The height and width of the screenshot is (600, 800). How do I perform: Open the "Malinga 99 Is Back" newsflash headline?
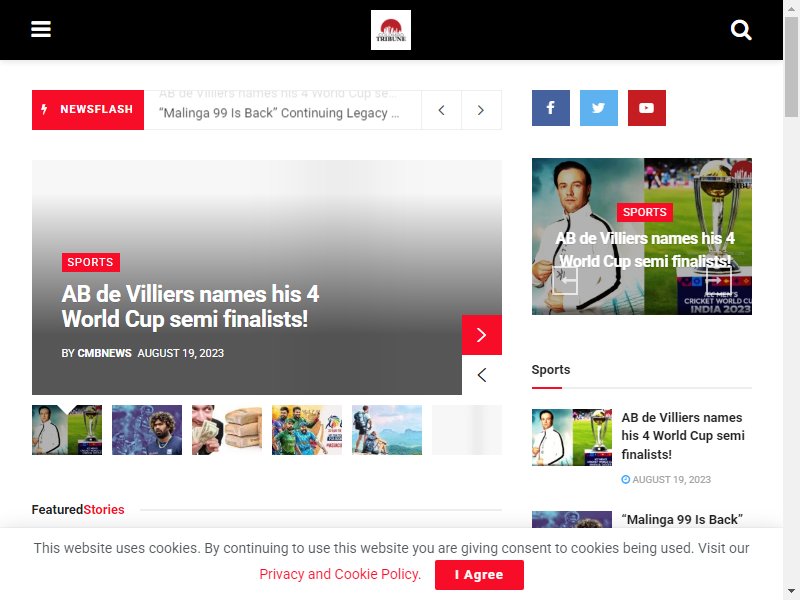click(279, 113)
